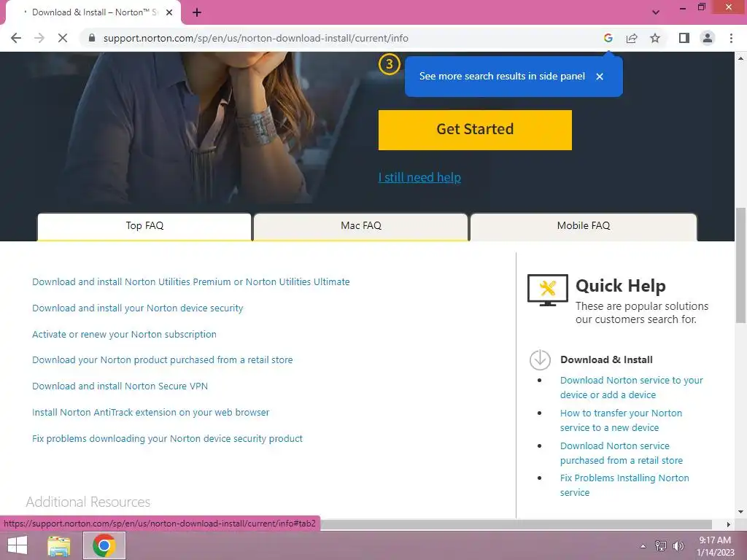Go back with the browser back arrow

coord(16,38)
